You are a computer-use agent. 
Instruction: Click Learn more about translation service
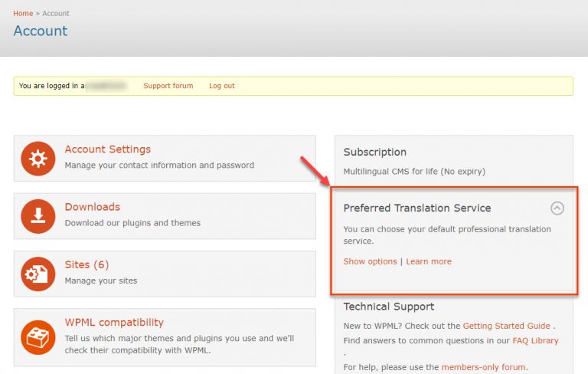(x=429, y=261)
